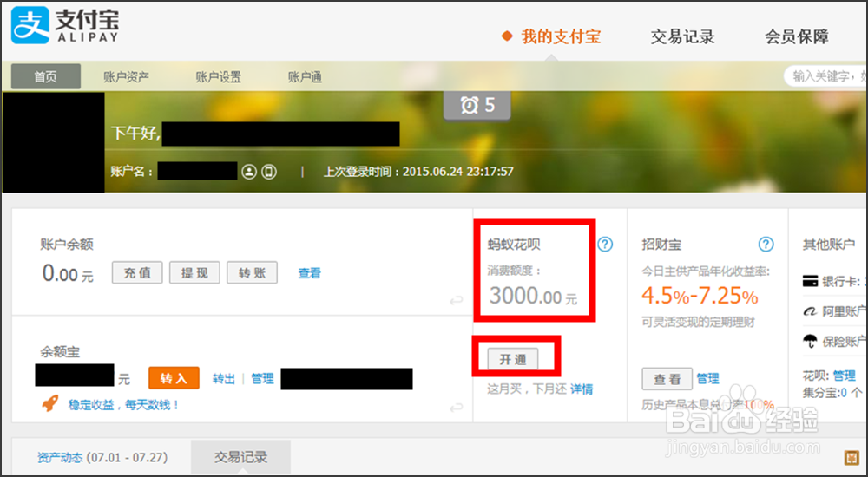Image resolution: width=868 pixels, height=477 pixels.
Task: Click the bank card icon beside 银行卡
Action: 810,282
